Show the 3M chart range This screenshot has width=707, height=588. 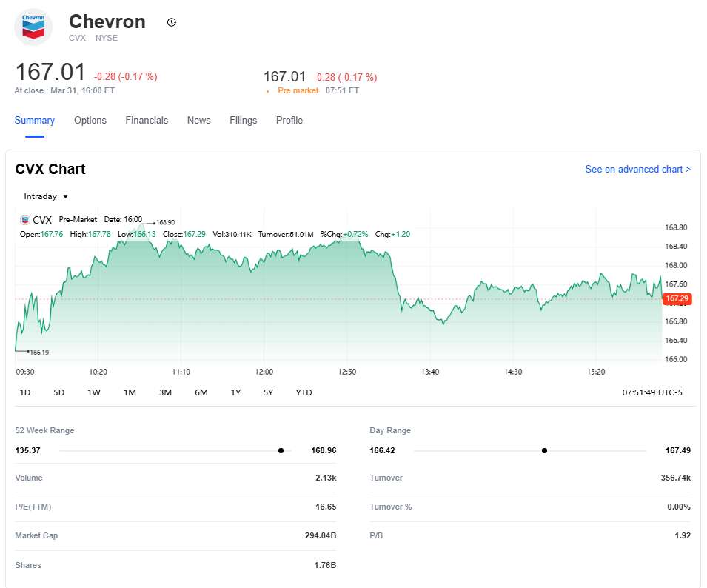[x=165, y=392]
